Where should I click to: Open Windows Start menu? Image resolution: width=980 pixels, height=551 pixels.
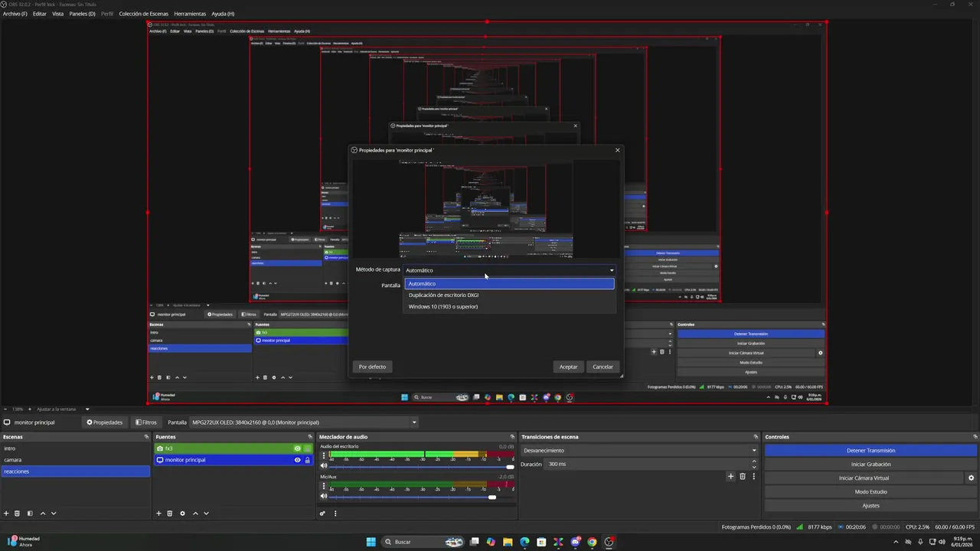[x=371, y=542]
